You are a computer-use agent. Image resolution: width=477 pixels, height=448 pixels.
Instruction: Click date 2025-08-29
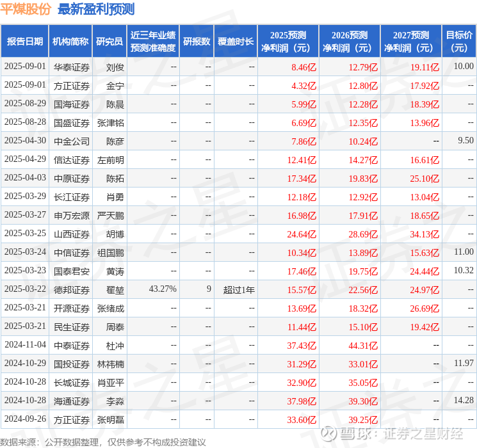pos(25,103)
